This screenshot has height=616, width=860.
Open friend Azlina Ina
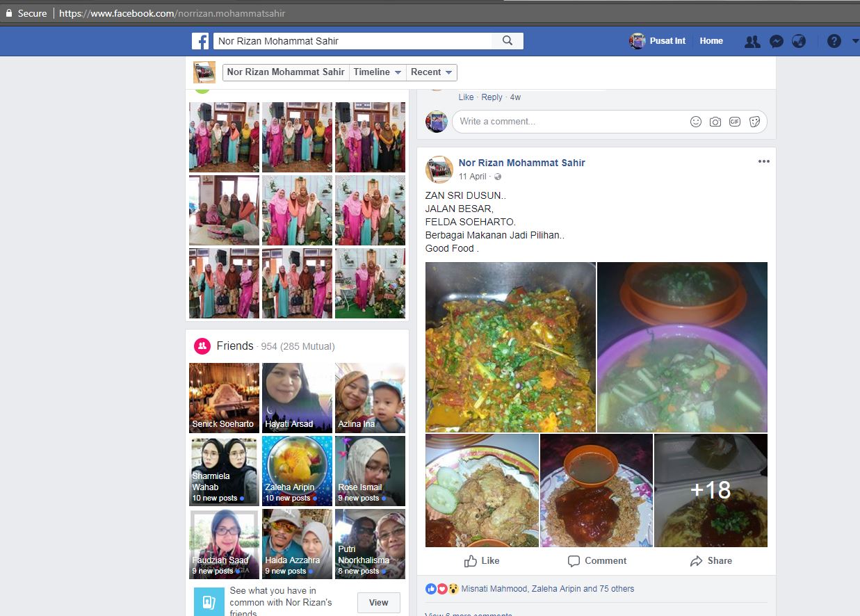[x=370, y=398]
